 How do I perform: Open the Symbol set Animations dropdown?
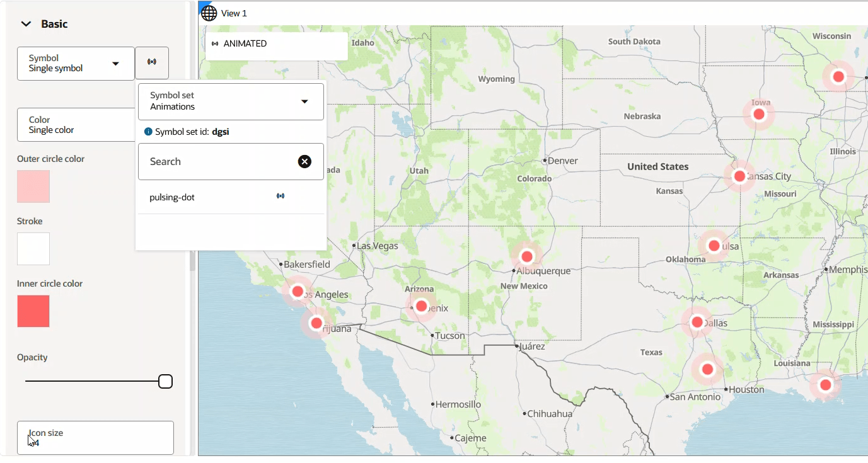point(231,101)
